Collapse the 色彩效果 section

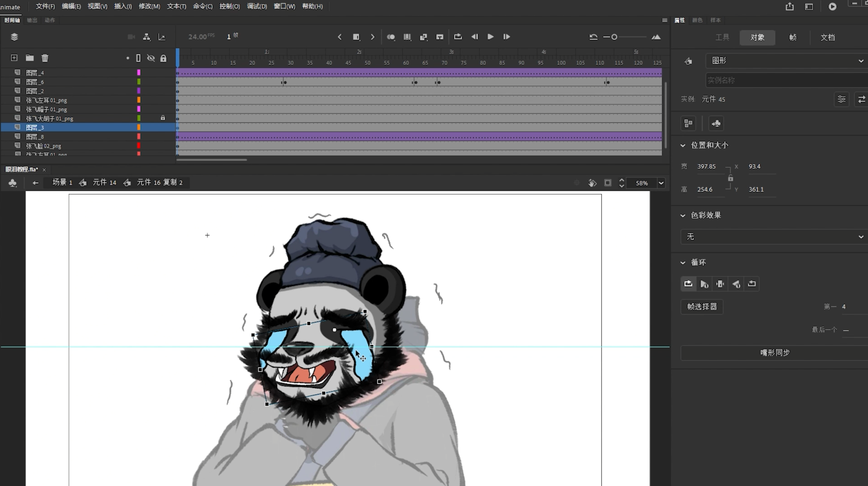(x=683, y=216)
